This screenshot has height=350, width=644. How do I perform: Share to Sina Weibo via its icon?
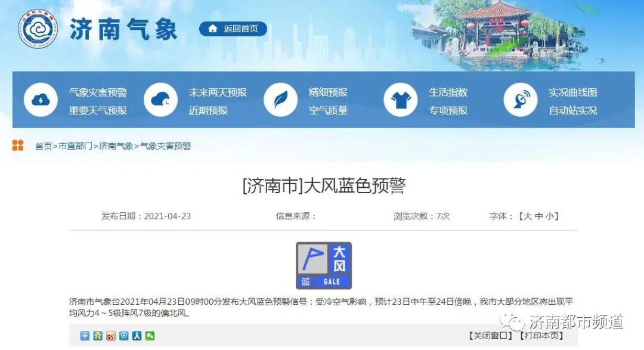[112, 336]
